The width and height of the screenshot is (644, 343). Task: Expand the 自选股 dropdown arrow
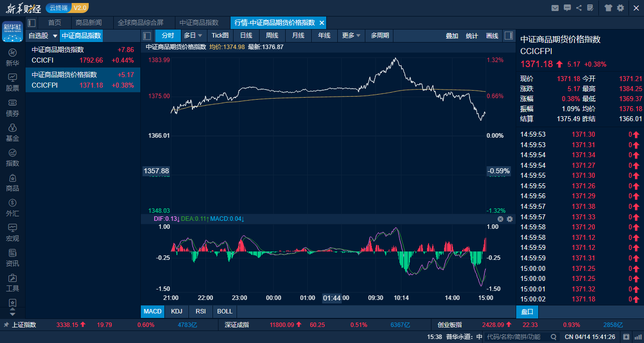click(55, 36)
